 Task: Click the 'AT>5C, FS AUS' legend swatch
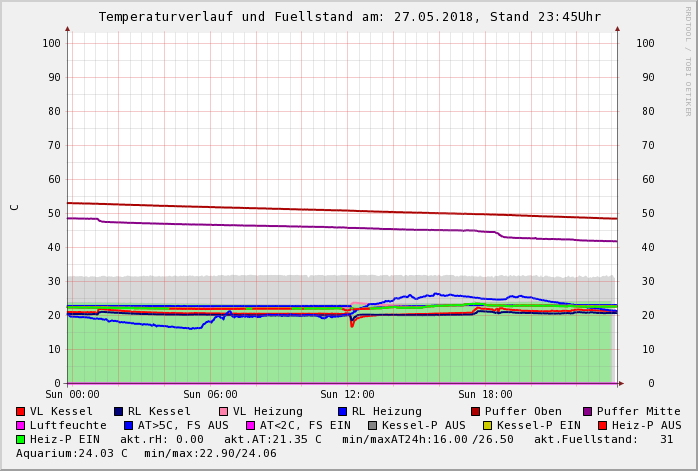click(x=129, y=425)
